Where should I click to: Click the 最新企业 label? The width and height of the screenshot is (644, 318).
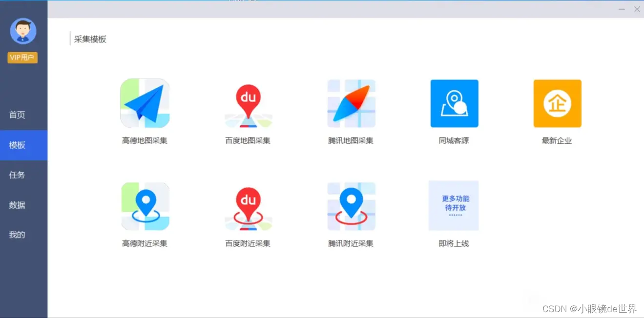pos(557,140)
